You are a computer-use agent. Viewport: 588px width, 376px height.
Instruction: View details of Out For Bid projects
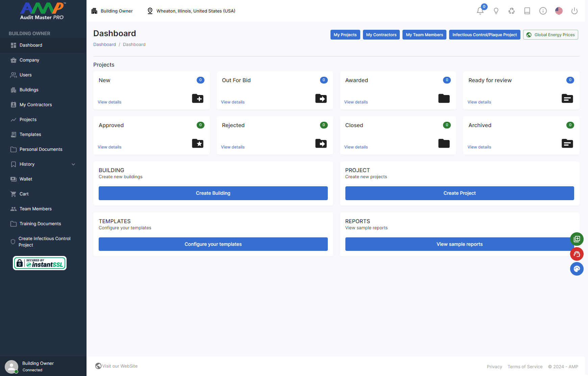[x=233, y=102]
